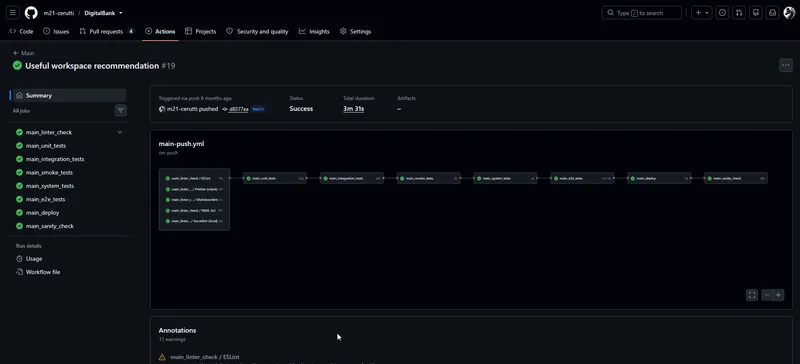The height and width of the screenshot is (364, 800).
Task: Open the Settings tab
Action: 356,31
